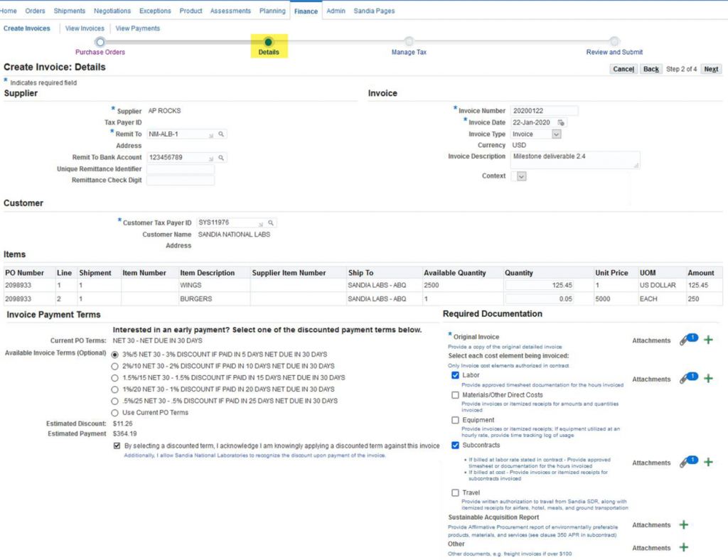728x560 pixels.
Task: Click the Invoice Number input field
Action: pyautogui.click(x=545, y=111)
